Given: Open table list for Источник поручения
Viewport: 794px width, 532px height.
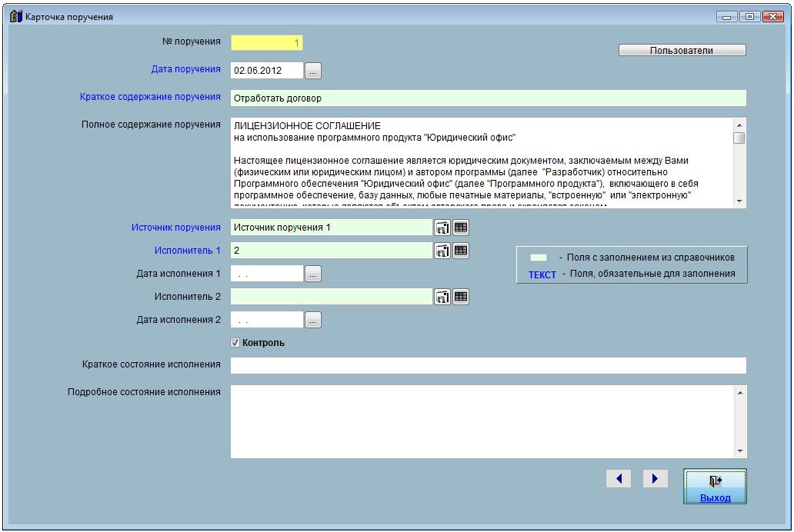Looking at the screenshot, I should [460, 228].
